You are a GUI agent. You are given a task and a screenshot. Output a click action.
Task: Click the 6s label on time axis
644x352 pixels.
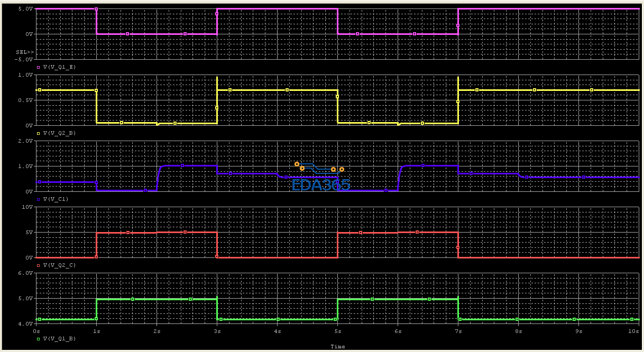pos(398,331)
